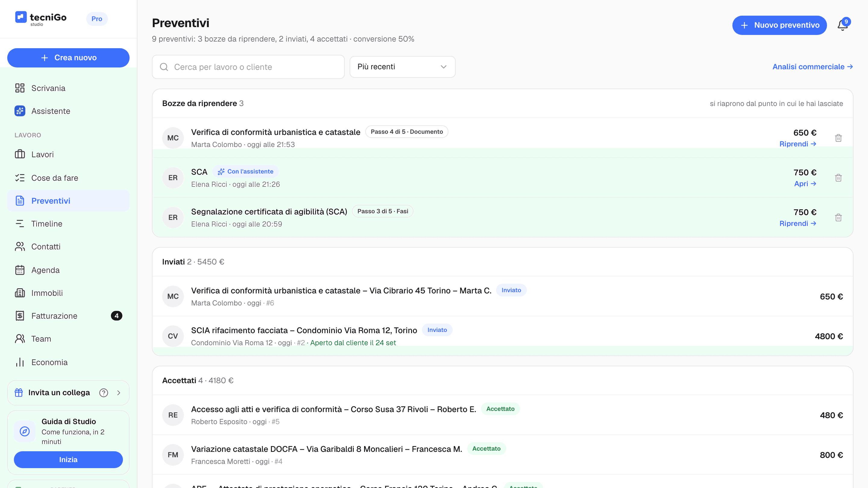Open the Più recenti sort dropdown
Screen dimensions: 868x488
[x=402, y=67]
